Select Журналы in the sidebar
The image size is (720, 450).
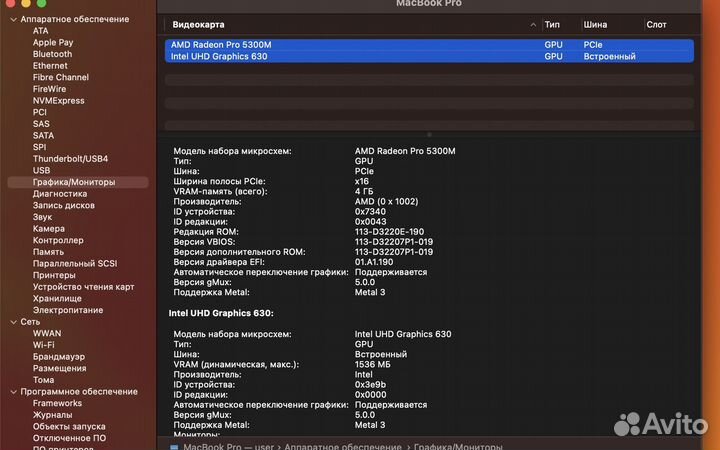point(52,415)
